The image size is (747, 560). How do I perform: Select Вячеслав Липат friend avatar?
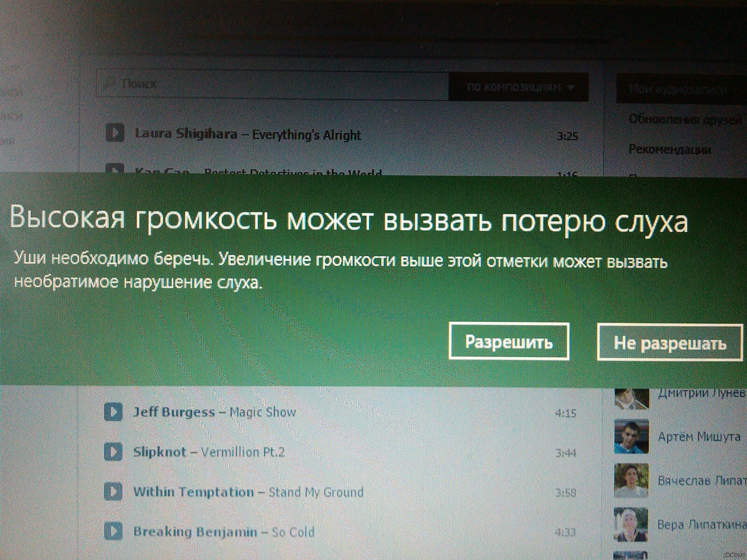631,481
